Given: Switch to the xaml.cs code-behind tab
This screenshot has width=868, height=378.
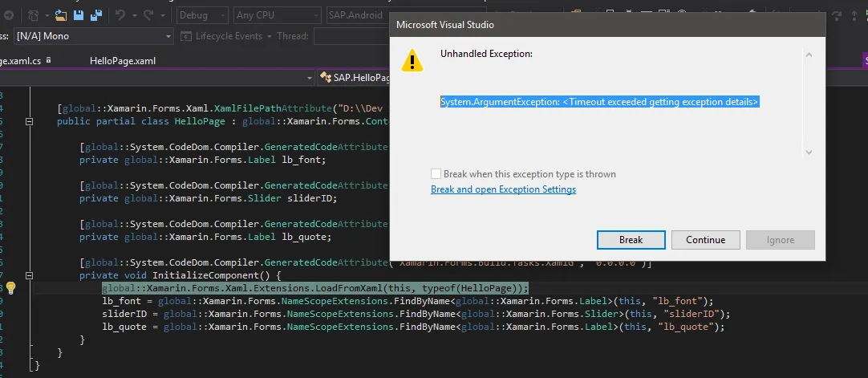Looking at the screenshot, I should pyautogui.click(x=21, y=61).
